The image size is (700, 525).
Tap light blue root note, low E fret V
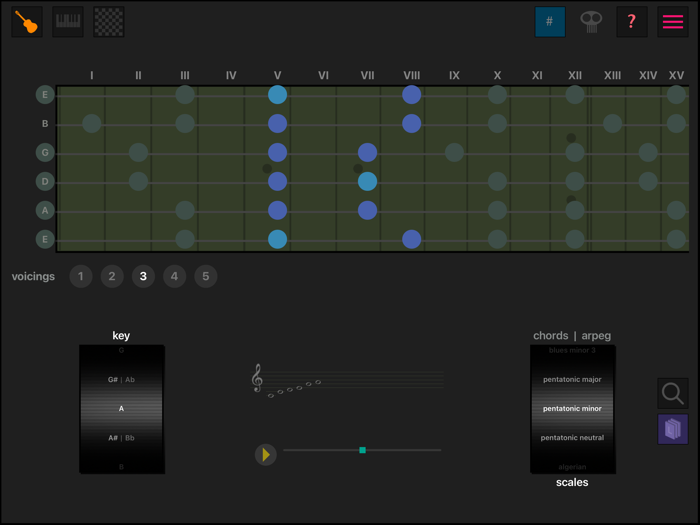pyautogui.click(x=277, y=239)
